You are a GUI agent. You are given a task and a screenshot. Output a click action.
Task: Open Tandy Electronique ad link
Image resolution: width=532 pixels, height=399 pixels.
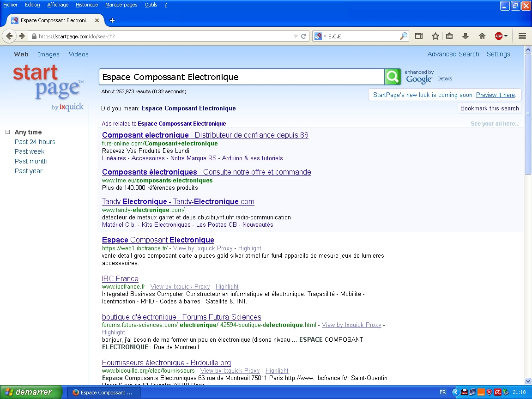coord(178,201)
